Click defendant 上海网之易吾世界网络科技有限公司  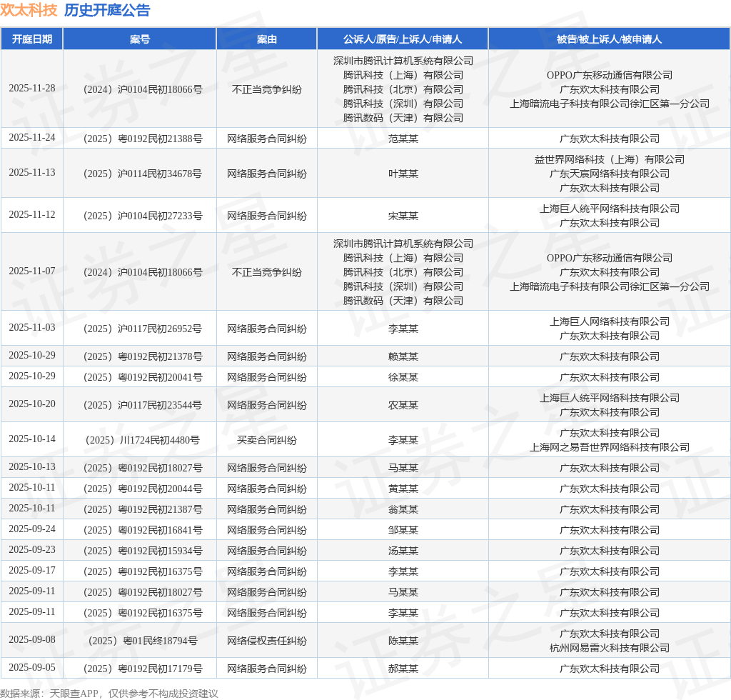point(610,447)
